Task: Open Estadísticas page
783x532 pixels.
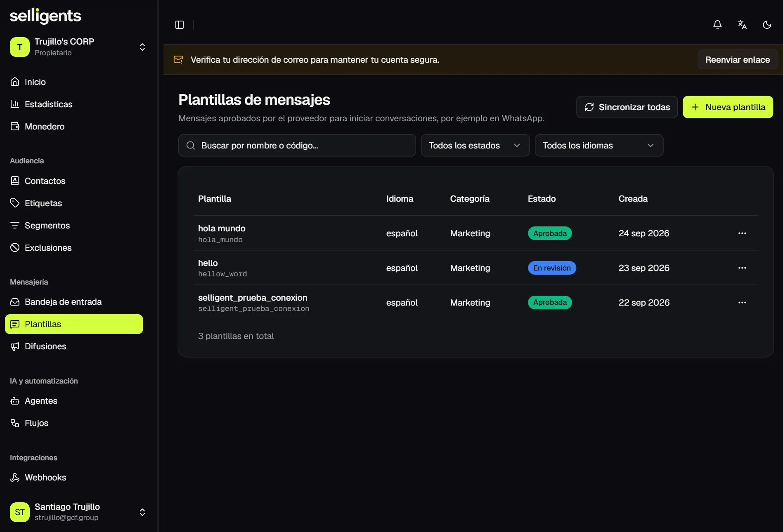Action: coord(74,104)
